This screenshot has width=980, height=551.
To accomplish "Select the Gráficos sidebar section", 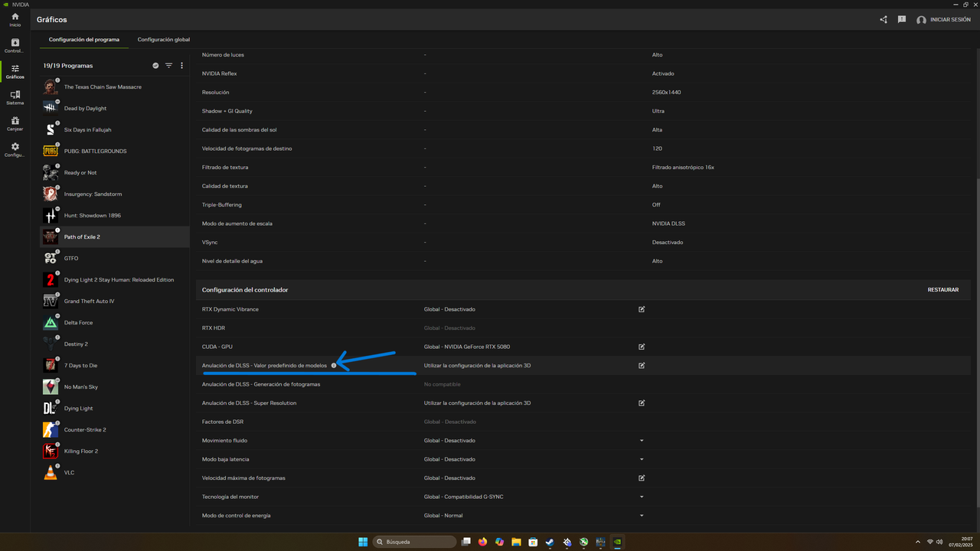I will click(15, 72).
